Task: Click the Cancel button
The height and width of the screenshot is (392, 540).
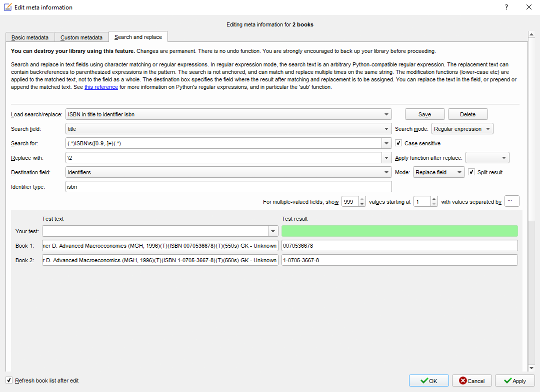Action: click(x=472, y=381)
